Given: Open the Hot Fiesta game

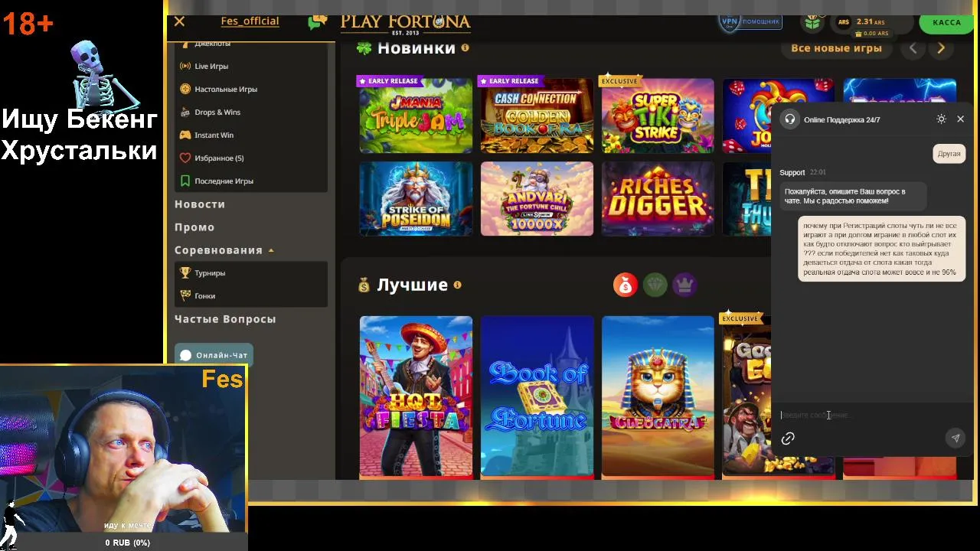Looking at the screenshot, I should (416, 396).
